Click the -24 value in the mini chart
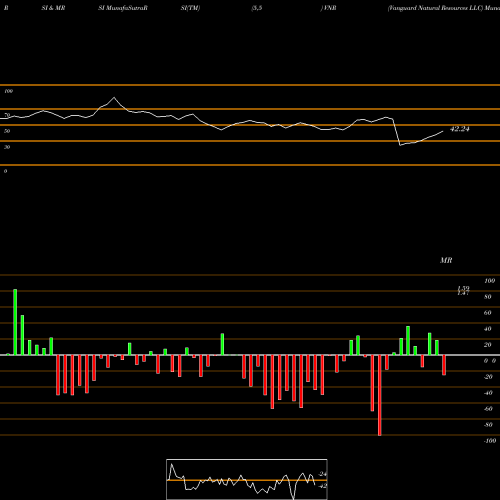 pyautogui.click(x=322, y=474)
